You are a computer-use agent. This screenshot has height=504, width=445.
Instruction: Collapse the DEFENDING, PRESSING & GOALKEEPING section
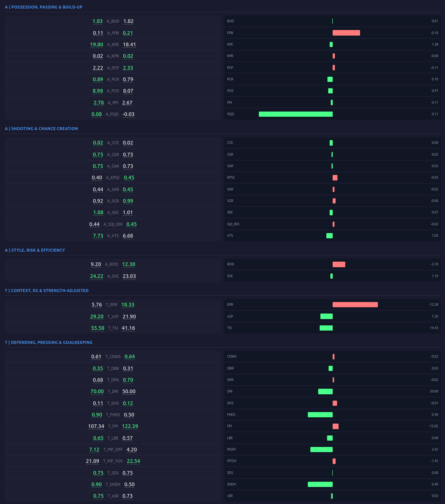[x=49, y=342]
